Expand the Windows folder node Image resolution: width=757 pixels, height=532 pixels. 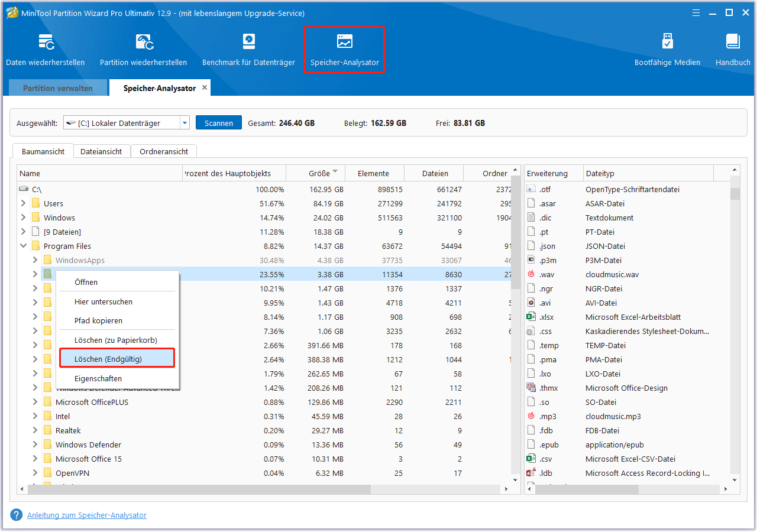pyautogui.click(x=23, y=218)
